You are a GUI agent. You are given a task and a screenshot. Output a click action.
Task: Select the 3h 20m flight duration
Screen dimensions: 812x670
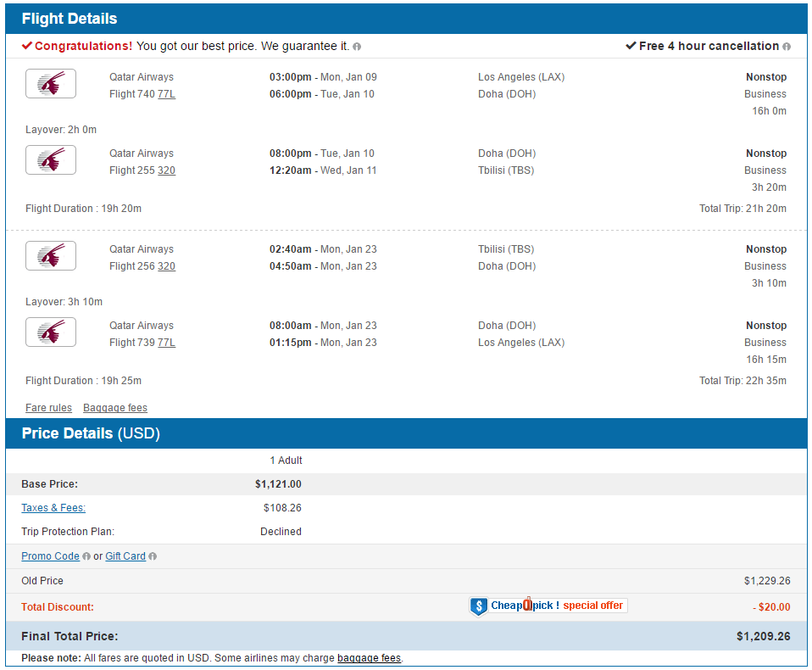[x=769, y=187]
